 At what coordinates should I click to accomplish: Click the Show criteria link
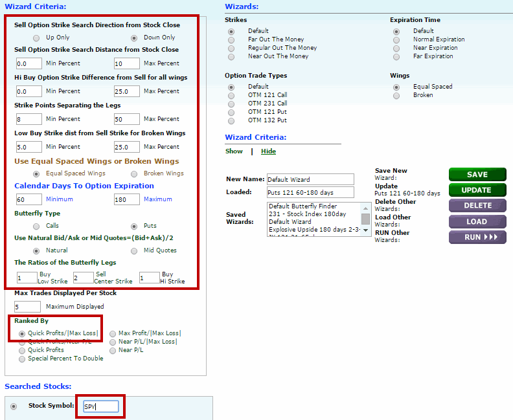[234, 151]
